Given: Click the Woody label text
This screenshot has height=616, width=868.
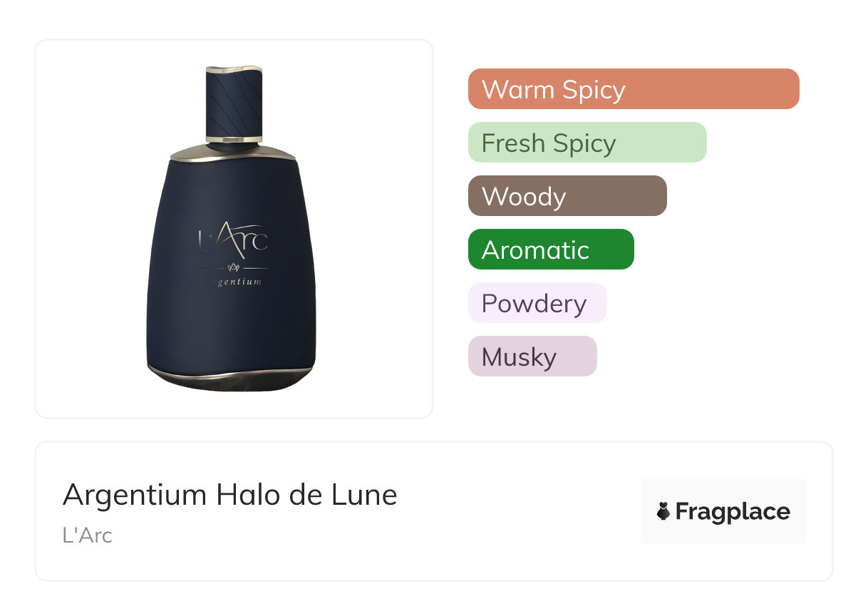Looking at the screenshot, I should click(524, 197).
